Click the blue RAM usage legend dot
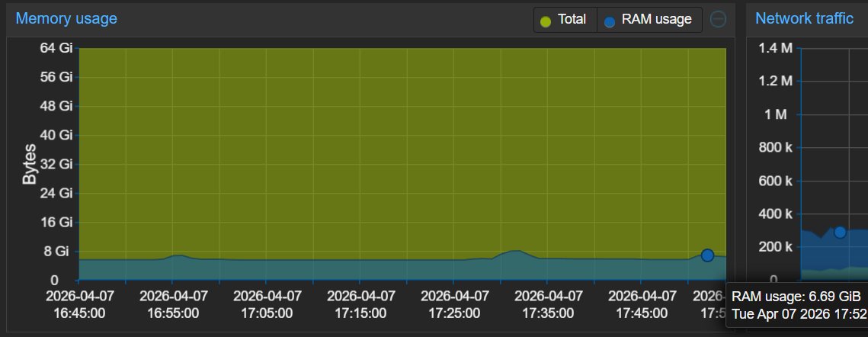This screenshot has height=337, width=868. 610,22
